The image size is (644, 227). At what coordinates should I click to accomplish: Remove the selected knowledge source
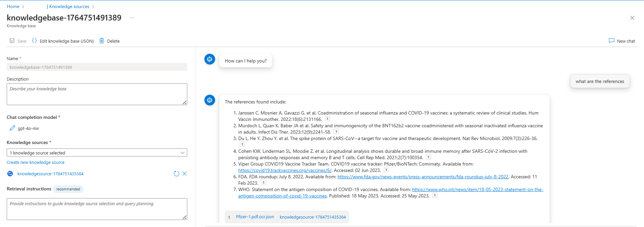tap(185, 174)
